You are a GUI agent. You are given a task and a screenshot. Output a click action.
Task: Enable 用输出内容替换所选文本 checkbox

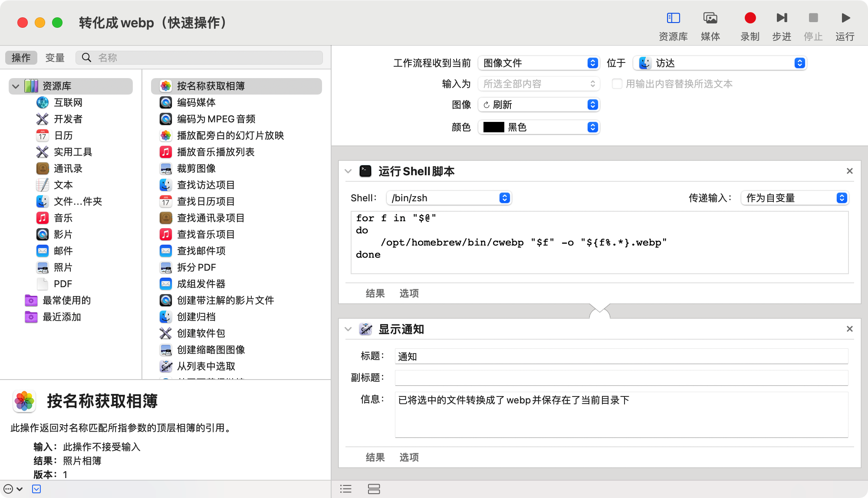pos(617,84)
